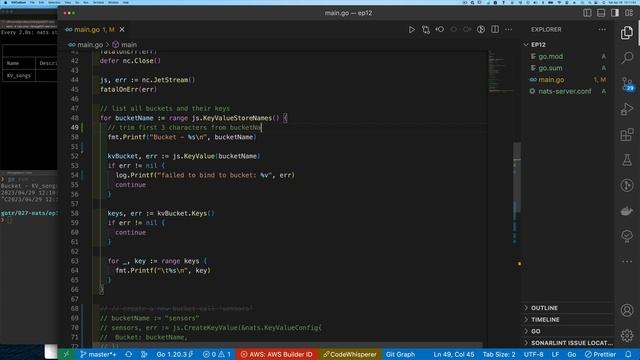
Task: Open Git Graph from status bar
Action: click(x=400, y=354)
